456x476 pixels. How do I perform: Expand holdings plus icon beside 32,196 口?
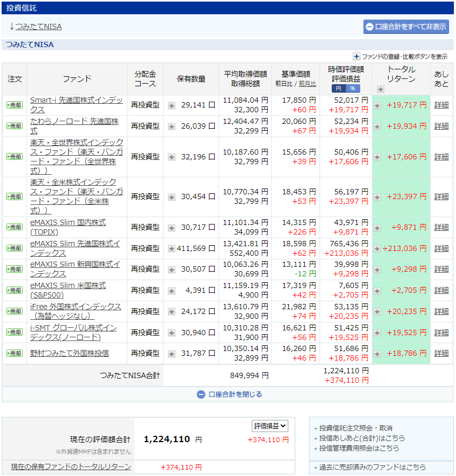click(x=172, y=157)
